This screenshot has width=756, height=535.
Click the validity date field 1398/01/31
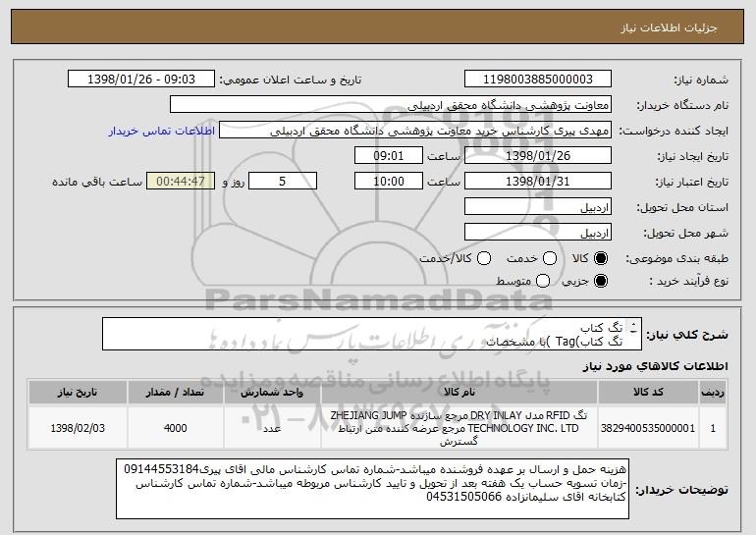[x=538, y=182]
